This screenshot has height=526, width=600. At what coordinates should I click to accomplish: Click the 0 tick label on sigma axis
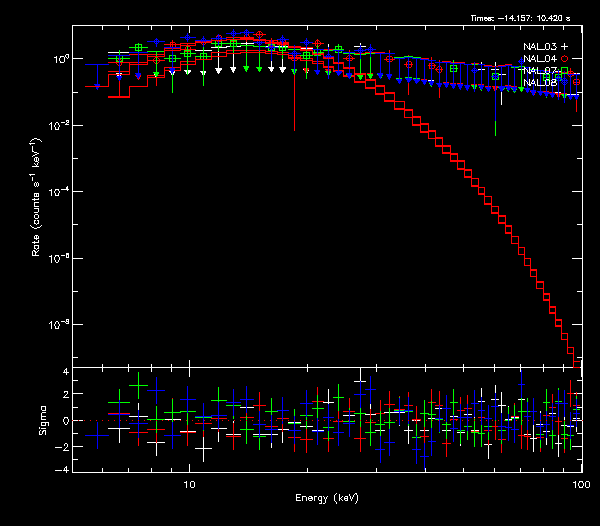63,421
